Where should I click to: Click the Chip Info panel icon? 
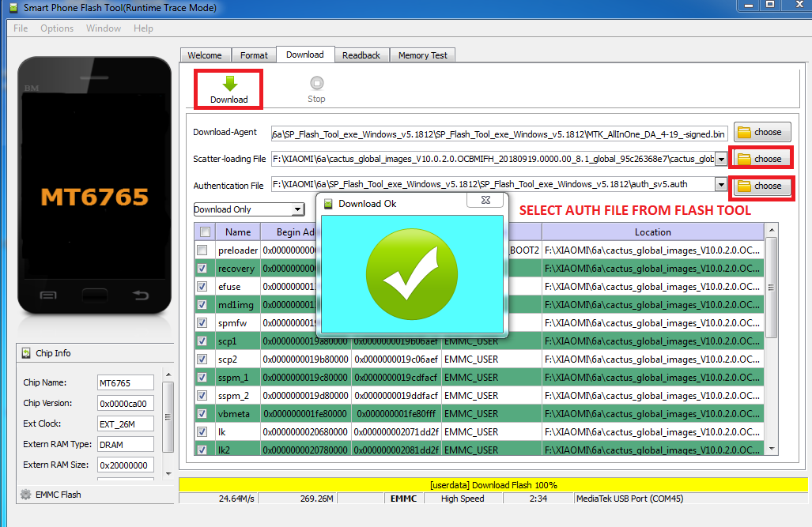[x=26, y=353]
